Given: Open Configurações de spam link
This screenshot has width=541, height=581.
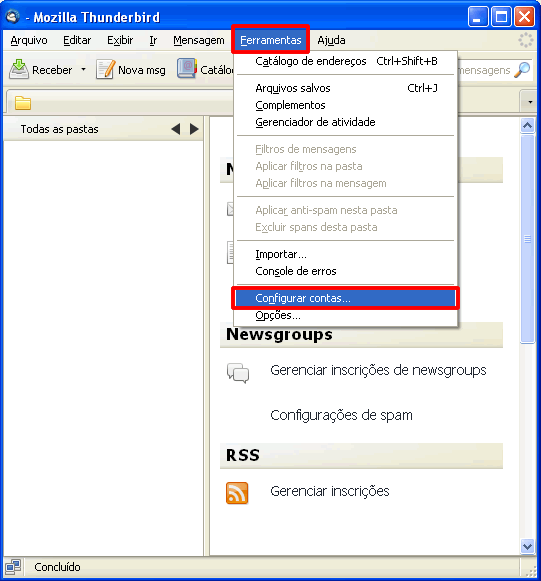Looking at the screenshot, I should pos(341,415).
